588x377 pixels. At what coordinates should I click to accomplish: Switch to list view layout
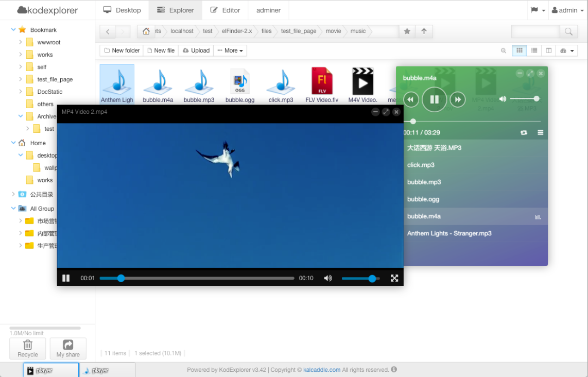coord(534,50)
